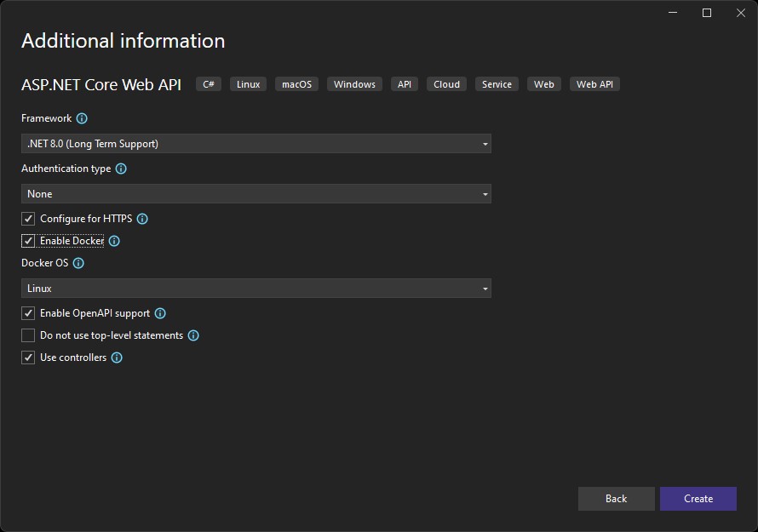The height and width of the screenshot is (532, 758).
Task: Close the Additional information dialog
Action: tap(741, 13)
